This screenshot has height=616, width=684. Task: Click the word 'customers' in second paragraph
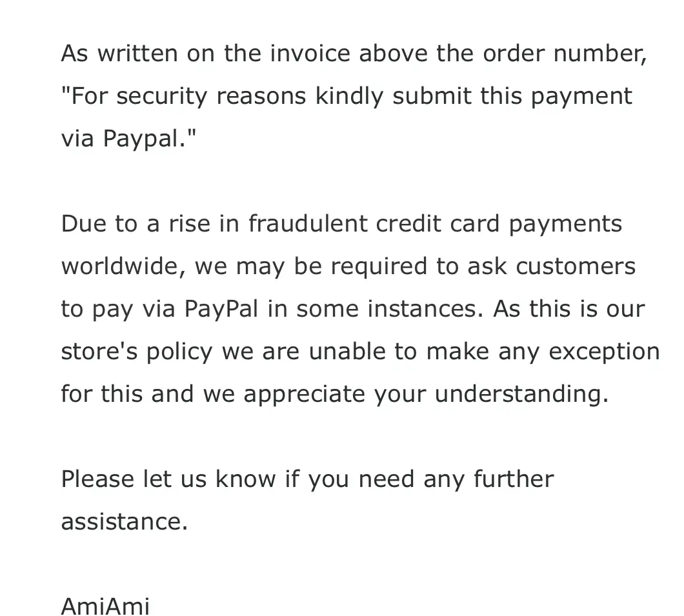point(576,266)
